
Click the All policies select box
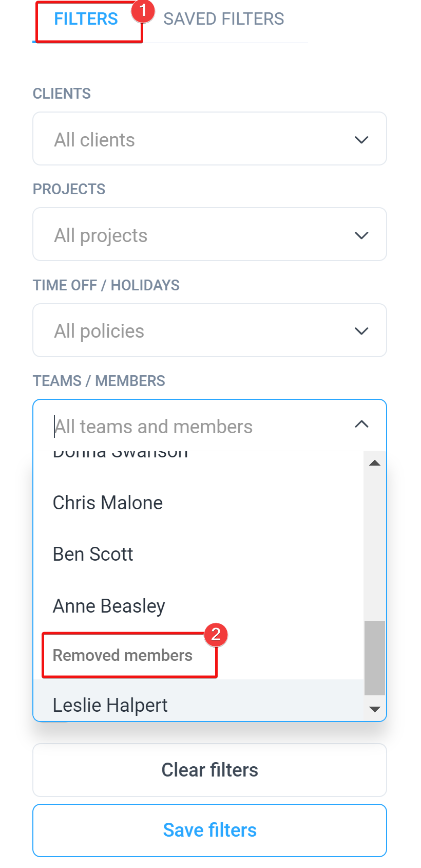pyautogui.click(x=209, y=330)
